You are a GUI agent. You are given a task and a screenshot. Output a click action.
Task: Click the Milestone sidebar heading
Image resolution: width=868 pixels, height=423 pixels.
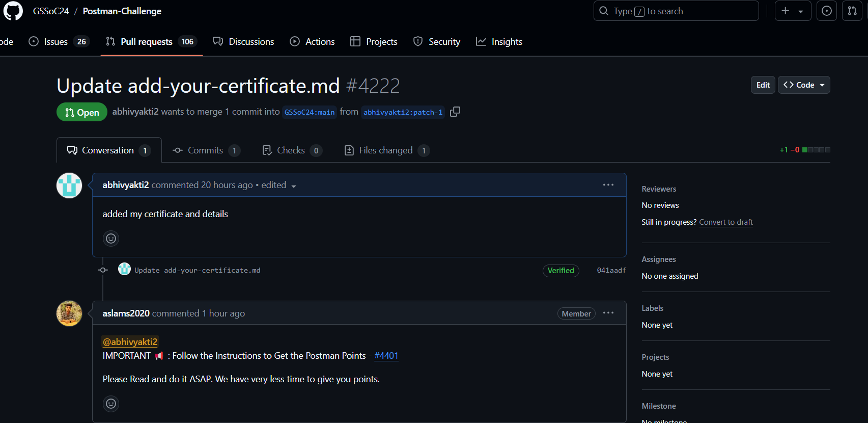[x=659, y=406]
